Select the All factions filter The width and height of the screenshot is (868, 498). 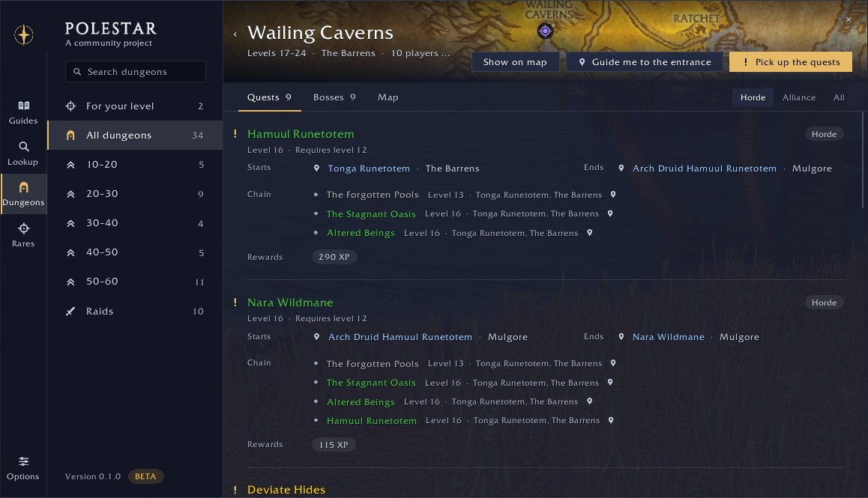(x=839, y=97)
